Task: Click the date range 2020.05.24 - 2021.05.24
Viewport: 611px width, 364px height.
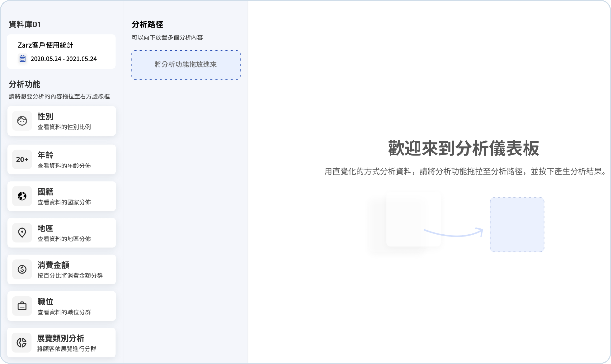Action: coord(64,59)
